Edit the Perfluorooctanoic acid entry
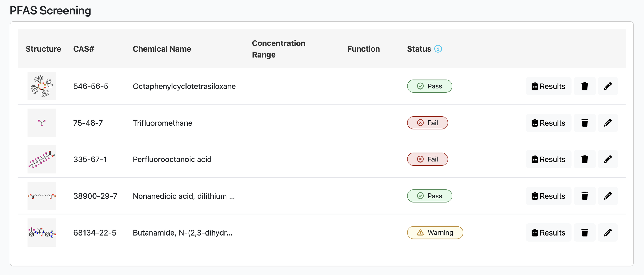 click(x=608, y=159)
